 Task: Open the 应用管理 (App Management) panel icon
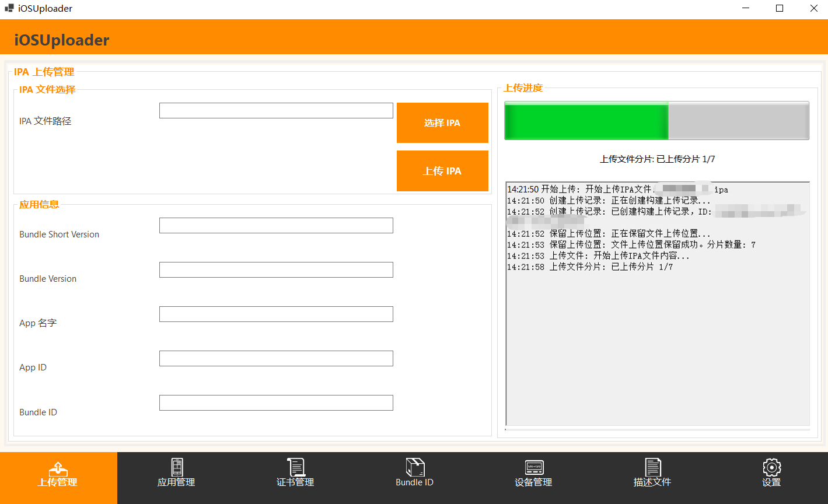[176, 467]
